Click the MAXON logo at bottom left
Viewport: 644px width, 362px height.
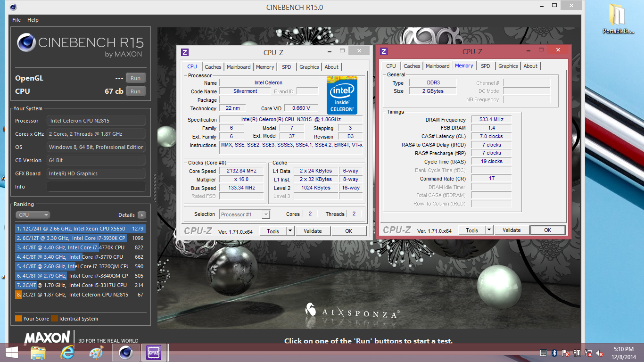[47, 338]
